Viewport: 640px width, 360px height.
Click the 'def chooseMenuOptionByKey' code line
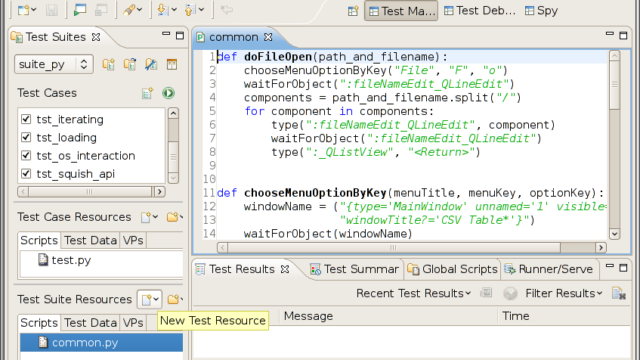pos(410,193)
